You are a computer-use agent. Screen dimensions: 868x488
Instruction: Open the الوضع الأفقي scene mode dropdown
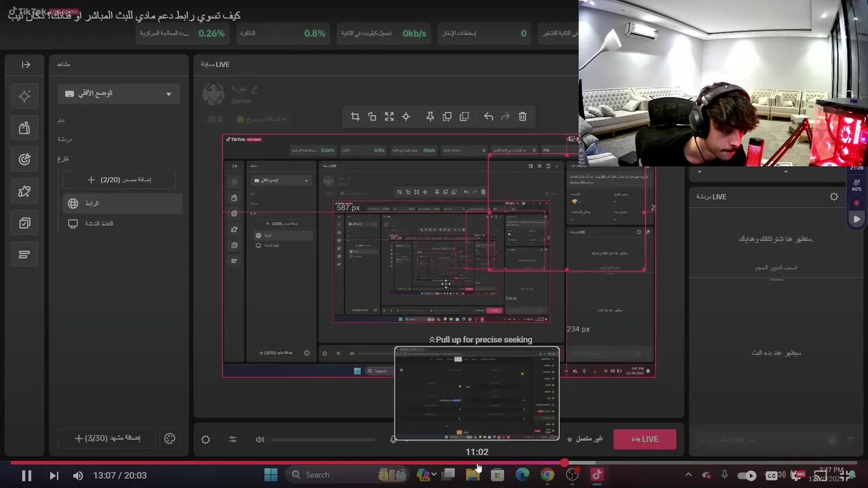(x=119, y=94)
